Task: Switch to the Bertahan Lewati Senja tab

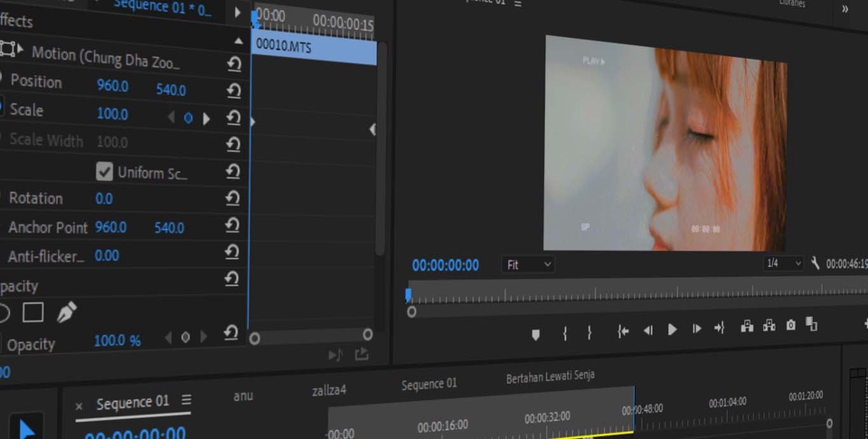Action: (x=551, y=377)
